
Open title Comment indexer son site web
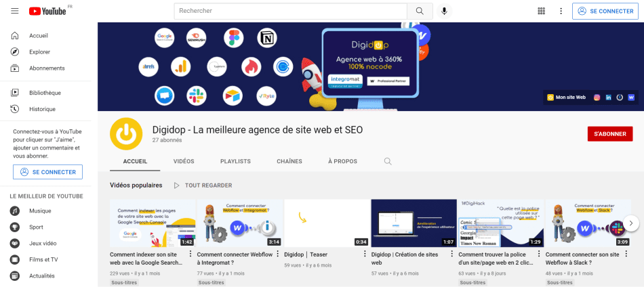[x=146, y=259]
